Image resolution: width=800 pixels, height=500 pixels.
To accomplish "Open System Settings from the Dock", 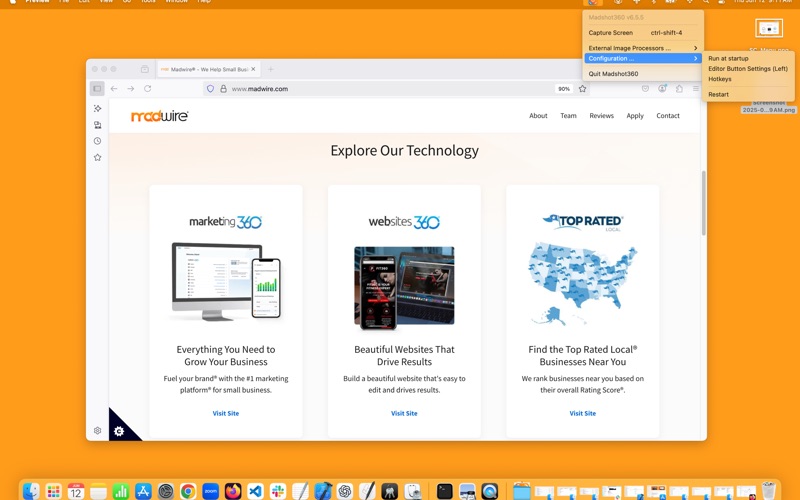I will [x=165, y=491].
